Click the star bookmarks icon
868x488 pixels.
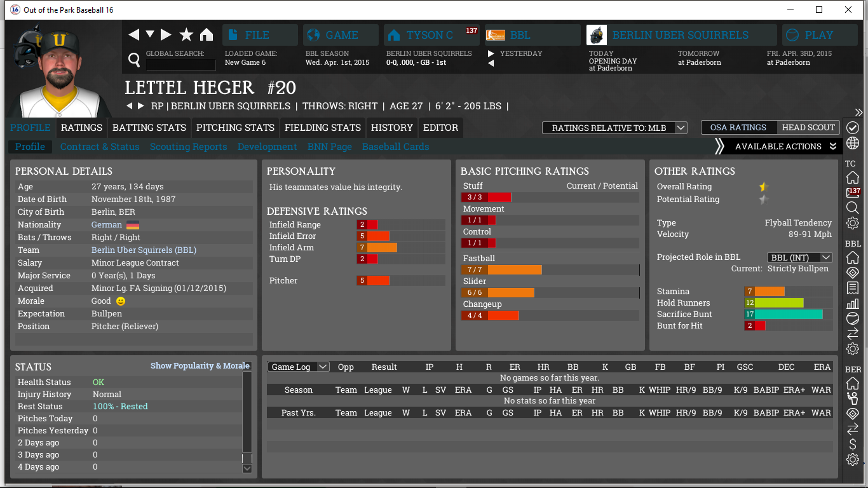pyautogui.click(x=186, y=35)
